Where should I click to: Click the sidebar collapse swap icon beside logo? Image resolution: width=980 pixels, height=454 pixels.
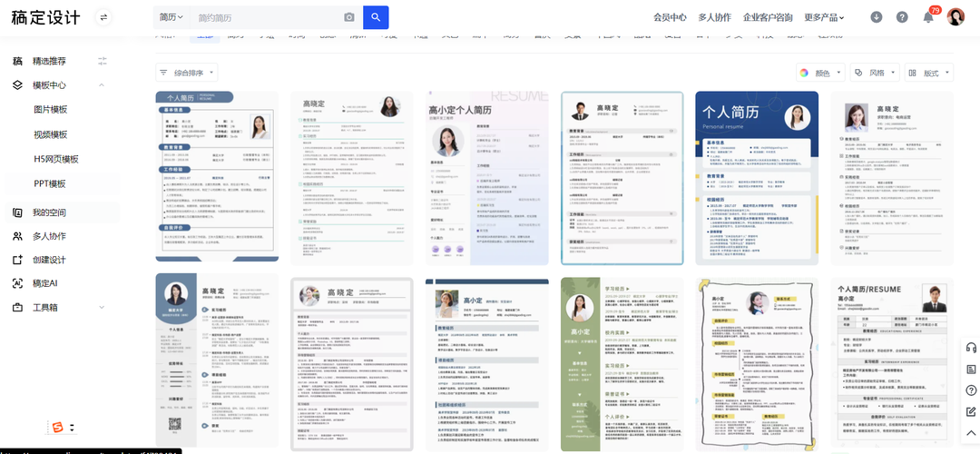[x=103, y=17]
